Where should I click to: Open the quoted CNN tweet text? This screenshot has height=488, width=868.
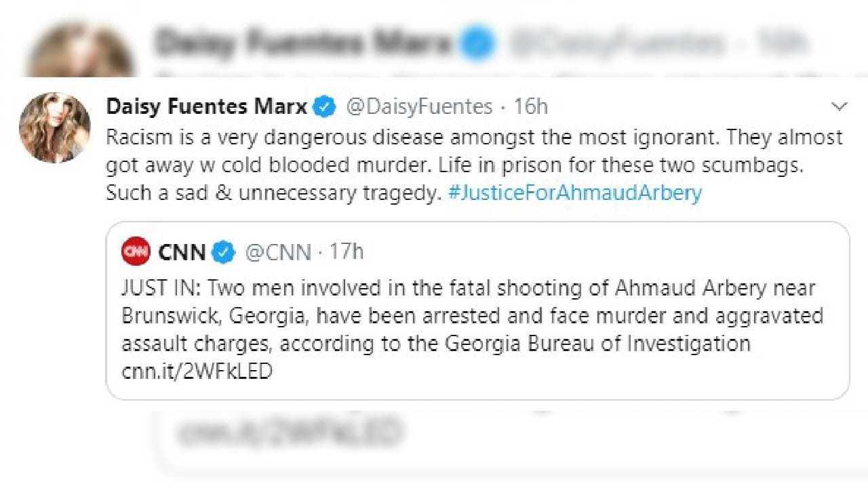click(x=468, y=316)
